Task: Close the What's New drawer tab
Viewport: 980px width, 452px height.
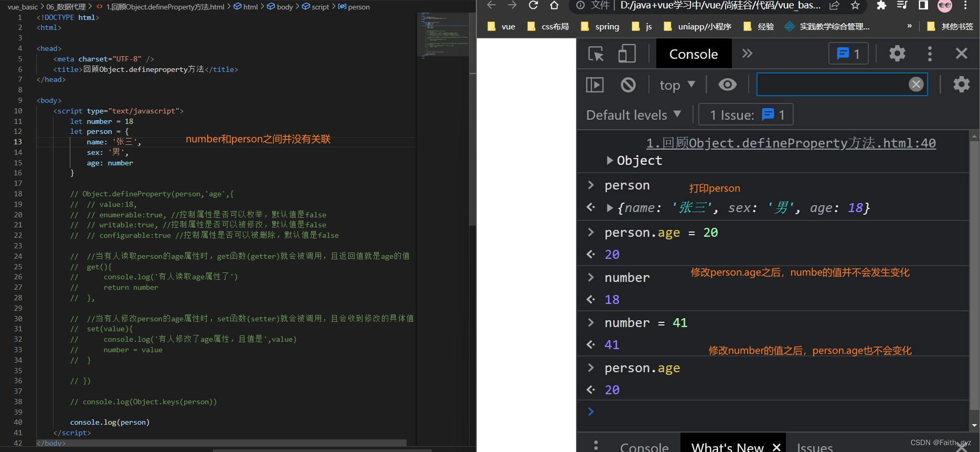Action: click(776, 447)
